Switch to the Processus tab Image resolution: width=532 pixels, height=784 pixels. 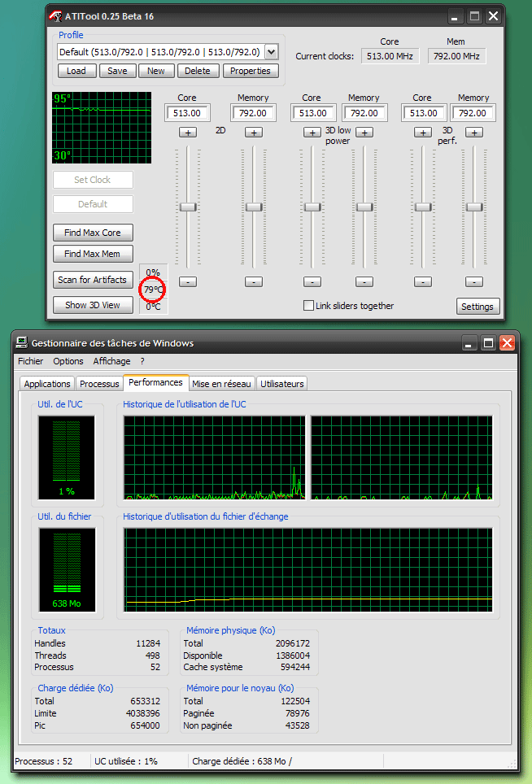[99, 384]
